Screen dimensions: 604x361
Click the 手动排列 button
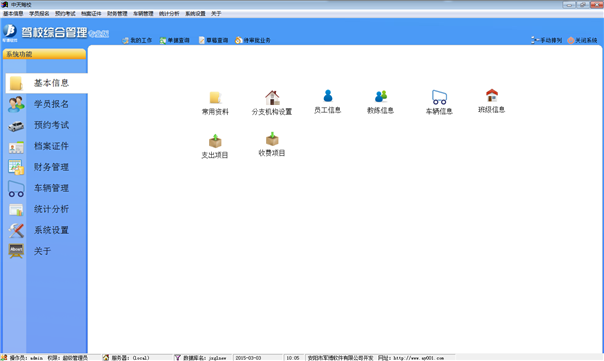[546, 40]
